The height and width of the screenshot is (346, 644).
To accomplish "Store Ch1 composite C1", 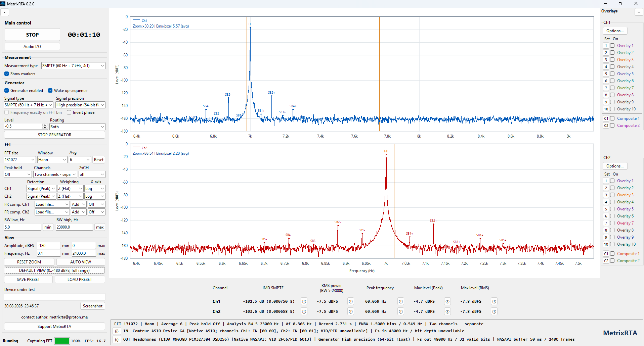I will click(606, 118).
